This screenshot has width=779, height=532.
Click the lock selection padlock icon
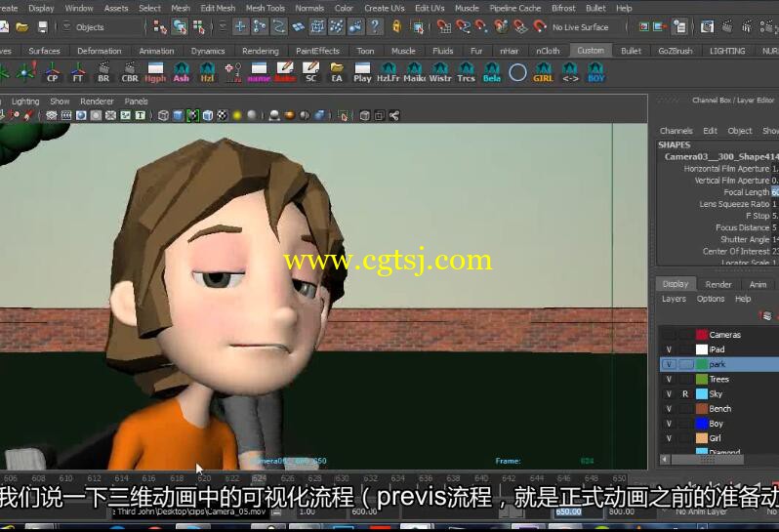(396, 26)
